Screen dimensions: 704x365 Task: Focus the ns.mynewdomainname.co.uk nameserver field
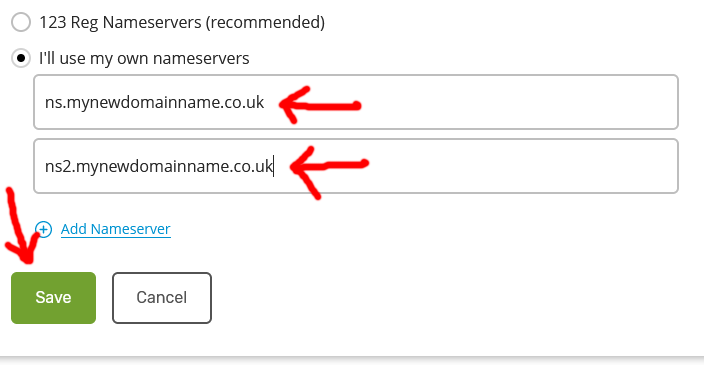tap(356, 102)
